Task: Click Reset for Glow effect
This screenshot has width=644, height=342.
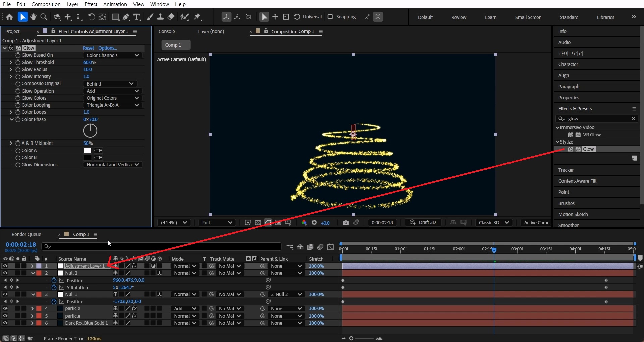Action: pyautogui.click(x=88, y=48)
